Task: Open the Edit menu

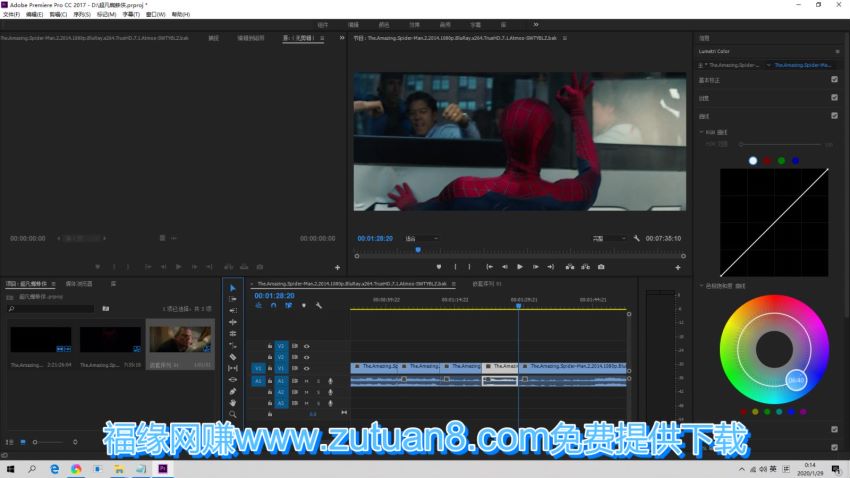Action: tap(34, 15)
